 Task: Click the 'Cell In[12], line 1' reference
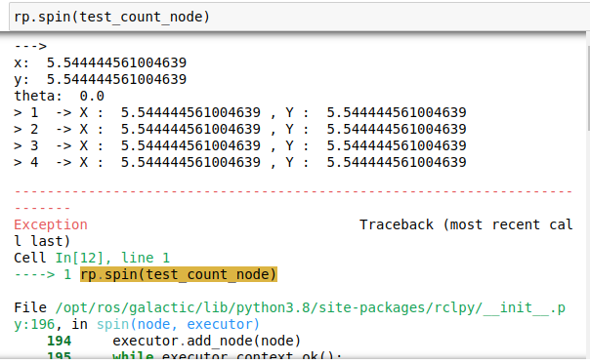tap(92, 258)
